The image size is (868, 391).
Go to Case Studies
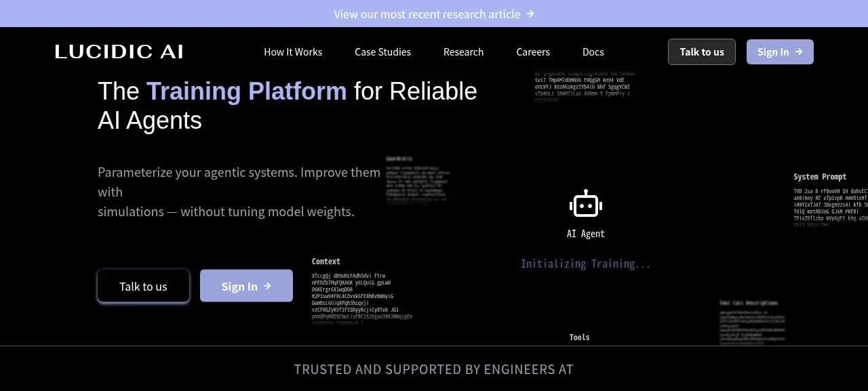tap(382, 52)
